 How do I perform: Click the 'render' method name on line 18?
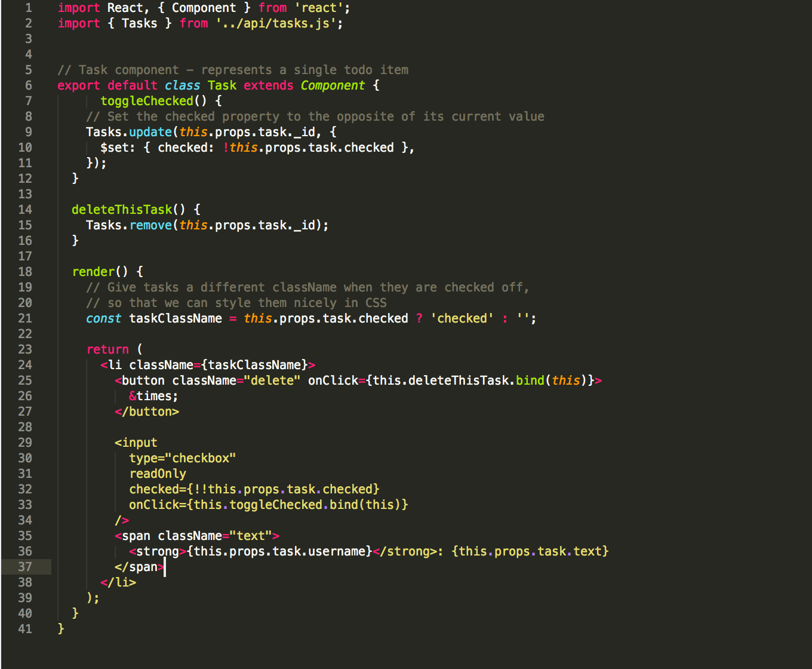93,271
